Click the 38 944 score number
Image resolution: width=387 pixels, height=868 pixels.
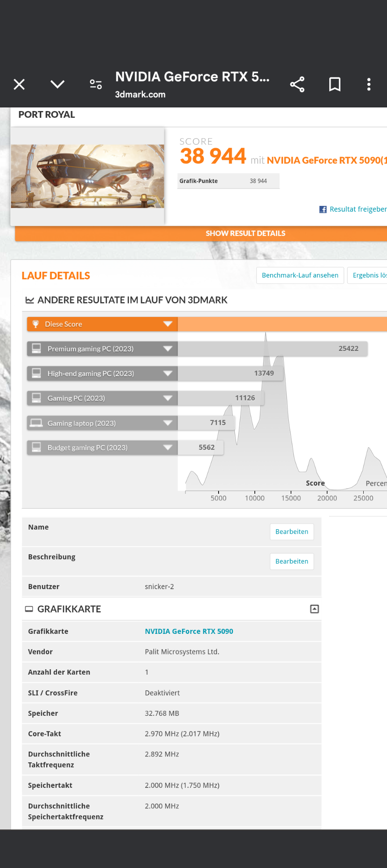pyautogui.click(x=213, y=156)
